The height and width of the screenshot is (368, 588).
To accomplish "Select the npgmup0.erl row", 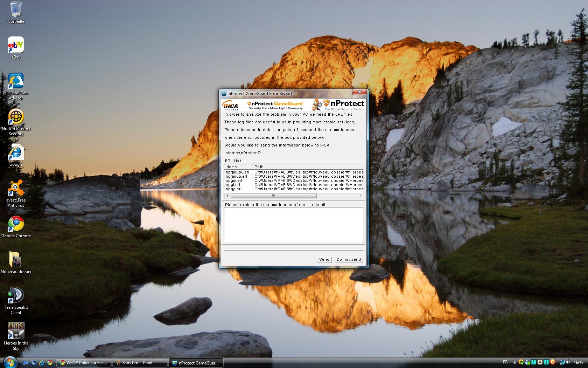I will 294,172.
